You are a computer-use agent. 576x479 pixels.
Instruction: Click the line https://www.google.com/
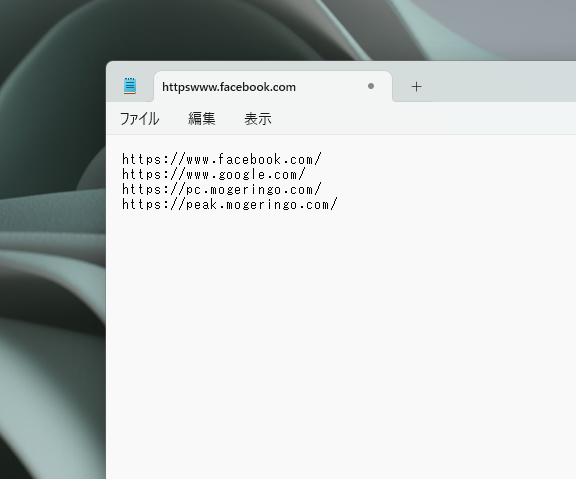pos(214,174)
